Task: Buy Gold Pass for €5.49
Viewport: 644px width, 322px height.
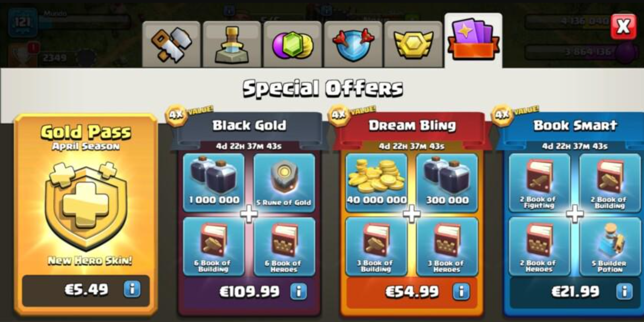Action: (x=86, y=290)
